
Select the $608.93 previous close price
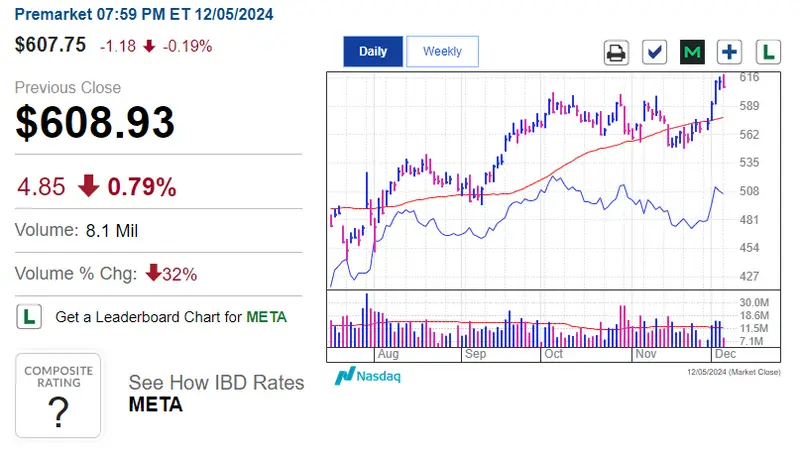coord(95,122)
